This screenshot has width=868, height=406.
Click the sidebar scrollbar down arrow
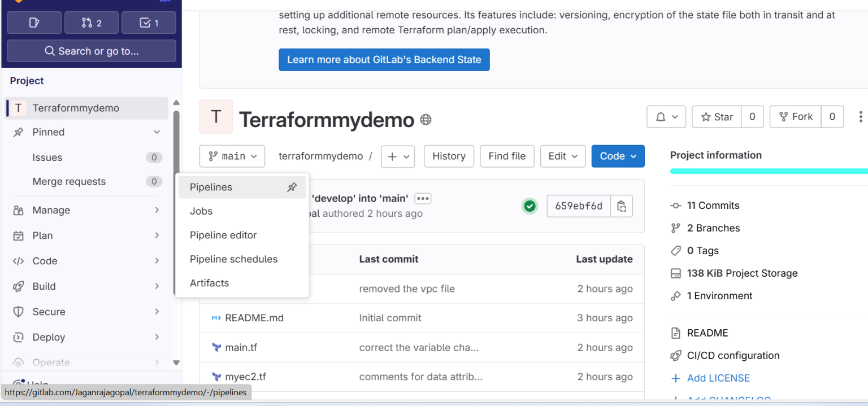(x=176, y=363)
